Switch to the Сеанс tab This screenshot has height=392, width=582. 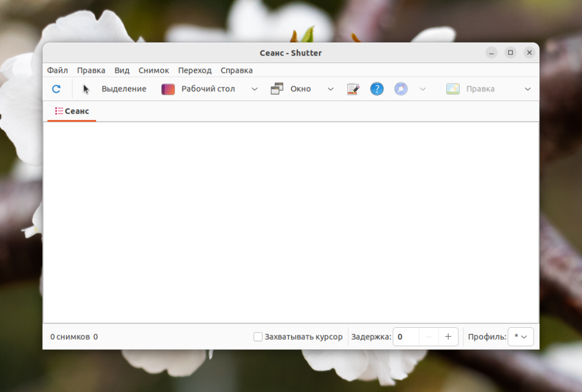pyautogui.click(x=72, y=111)
